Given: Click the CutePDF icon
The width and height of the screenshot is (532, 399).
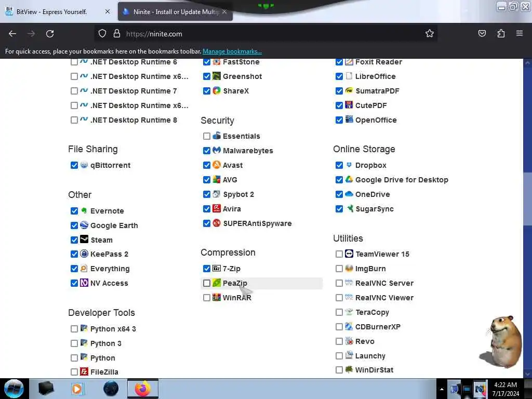Looking at the screenshot, I should pyautogui.click(x=349, y=105).
